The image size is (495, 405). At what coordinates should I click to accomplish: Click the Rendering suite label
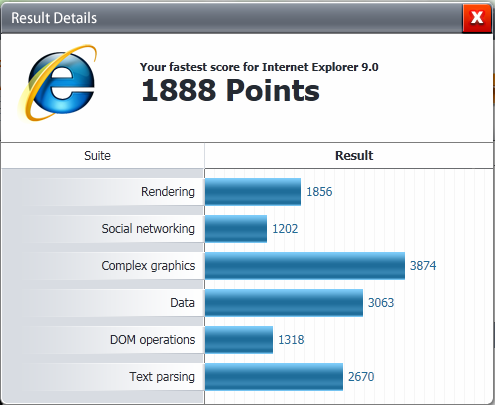(x=168, y=192)
